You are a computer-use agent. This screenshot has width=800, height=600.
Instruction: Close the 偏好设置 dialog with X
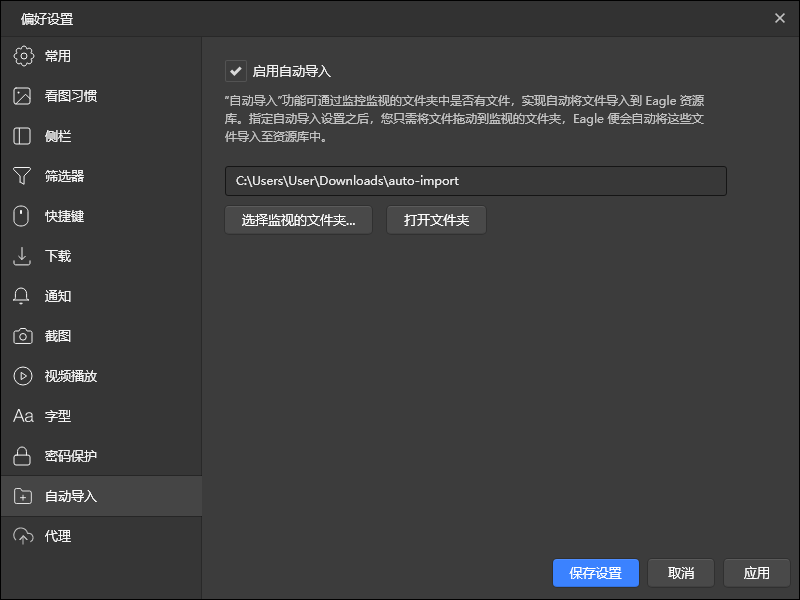(780, 18)
